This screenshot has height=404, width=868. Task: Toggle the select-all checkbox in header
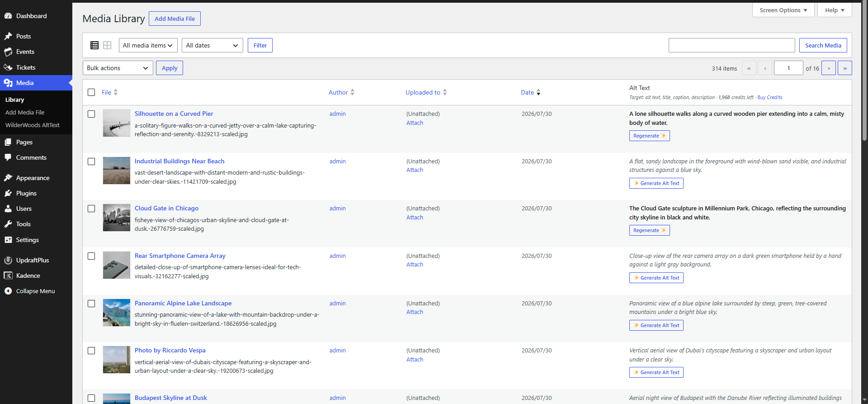pyautogui.click(x=91, y=92)
